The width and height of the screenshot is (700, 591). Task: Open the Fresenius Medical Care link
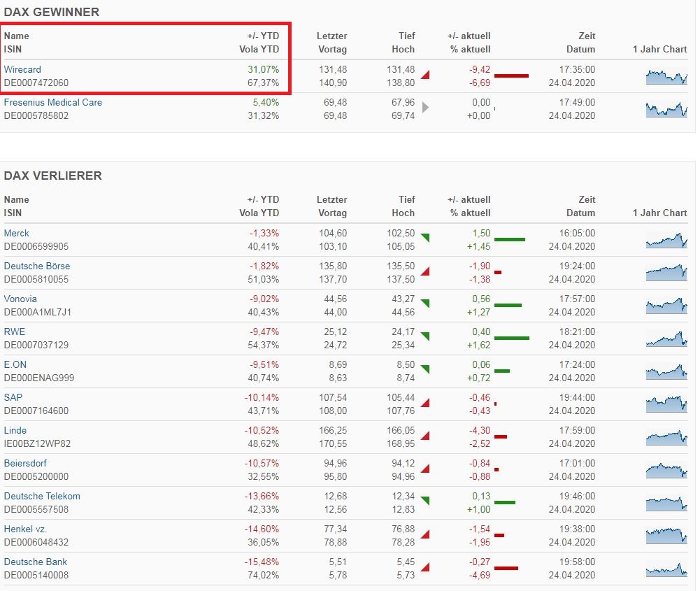coord(53,102)
